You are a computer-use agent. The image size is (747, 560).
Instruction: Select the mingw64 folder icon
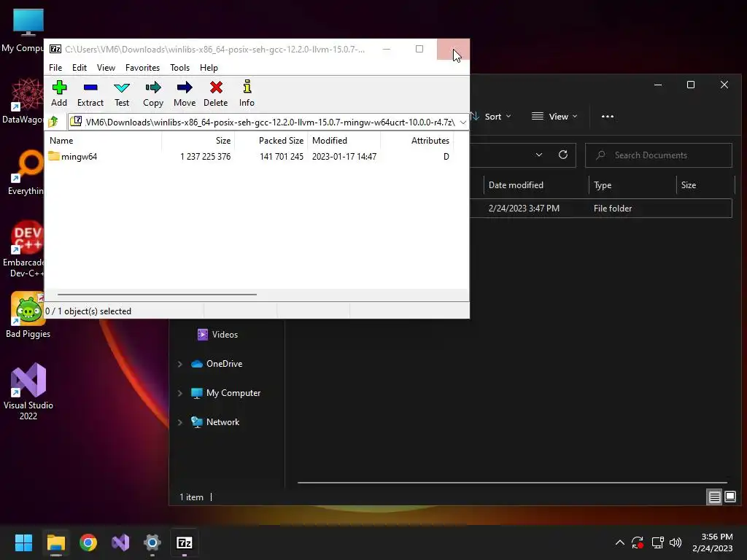54,156
